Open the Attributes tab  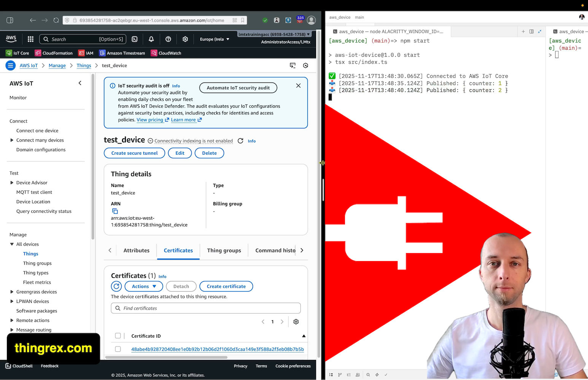click(136, 250)
